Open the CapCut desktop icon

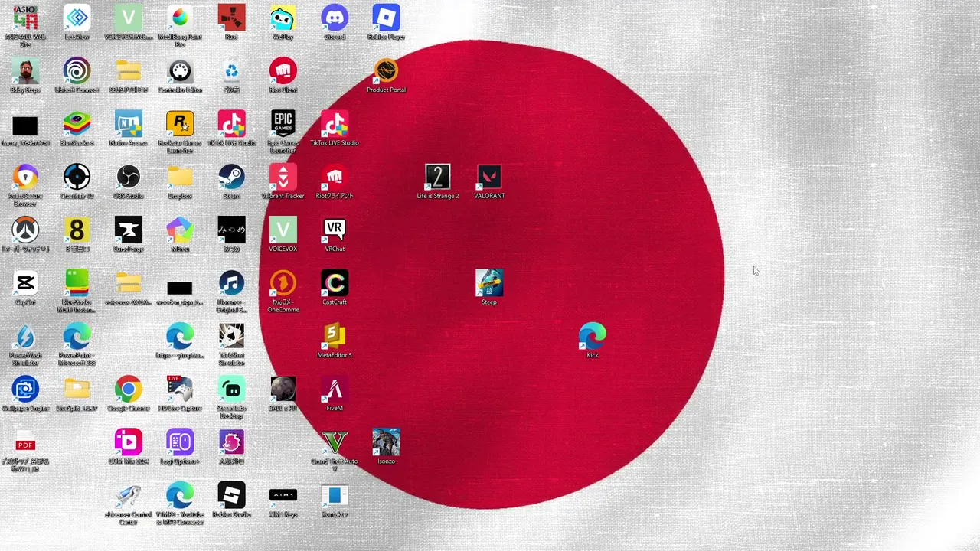[x=25, y=283]
